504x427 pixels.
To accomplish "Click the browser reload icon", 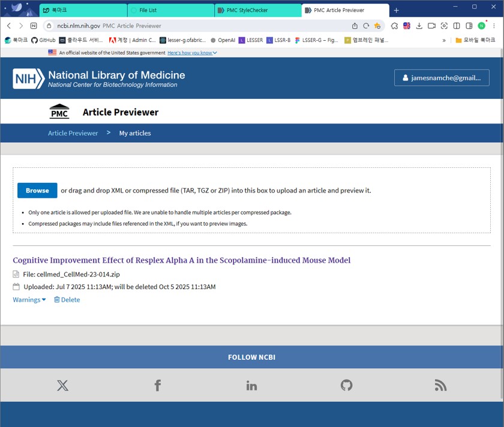I will click(366, 26).
